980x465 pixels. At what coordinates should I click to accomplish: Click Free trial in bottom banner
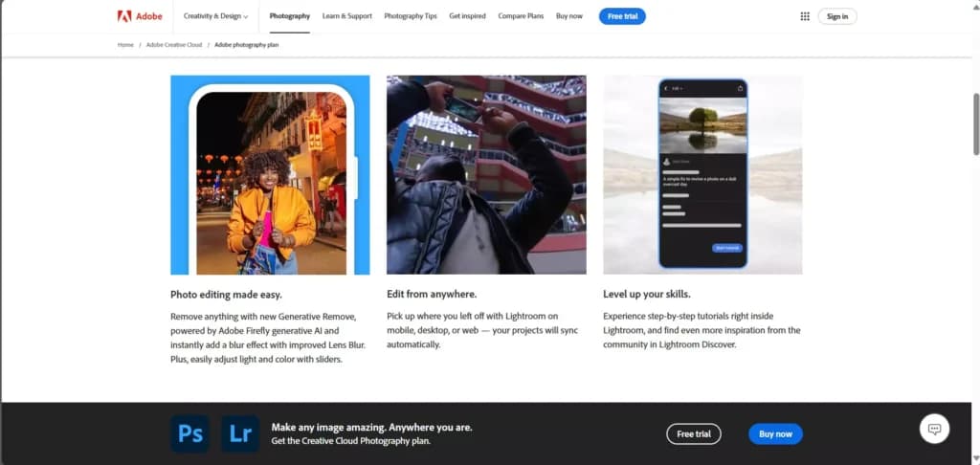694,433
